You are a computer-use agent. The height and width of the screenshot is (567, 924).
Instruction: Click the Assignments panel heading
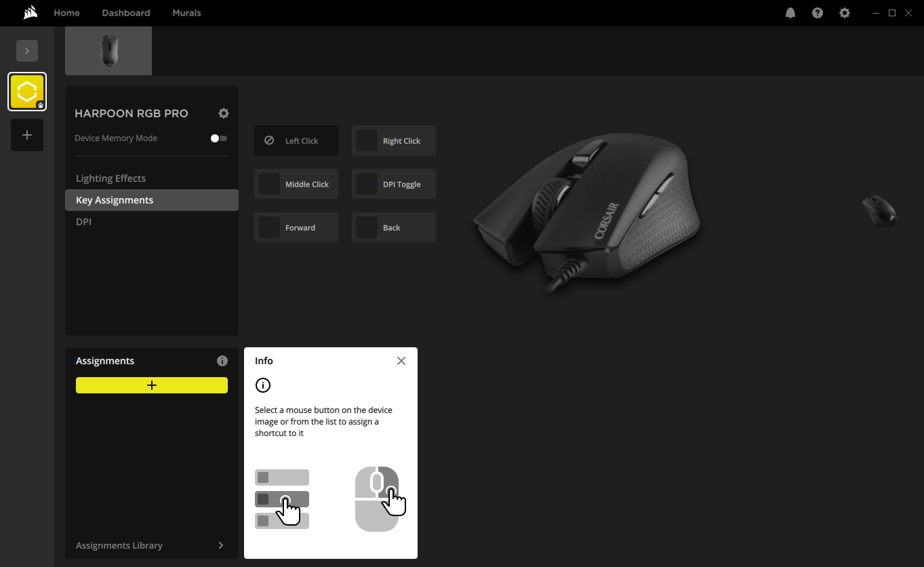(x=105, y=361)
